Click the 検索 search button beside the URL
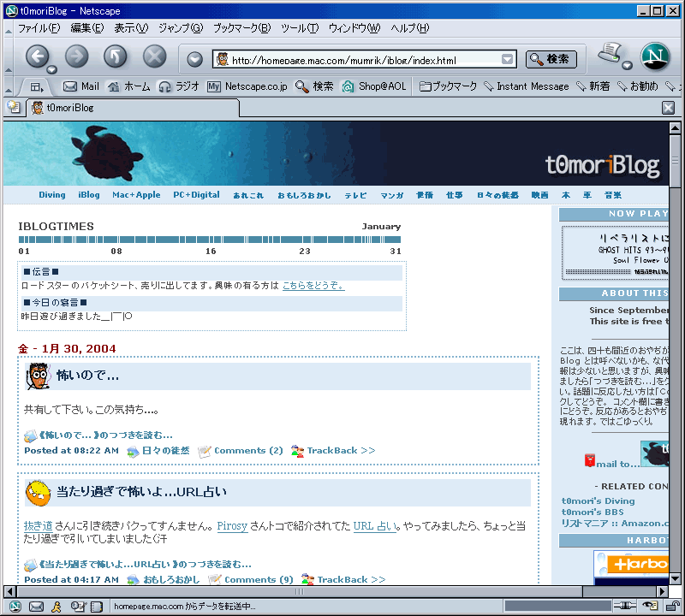 tap(551, 59)
